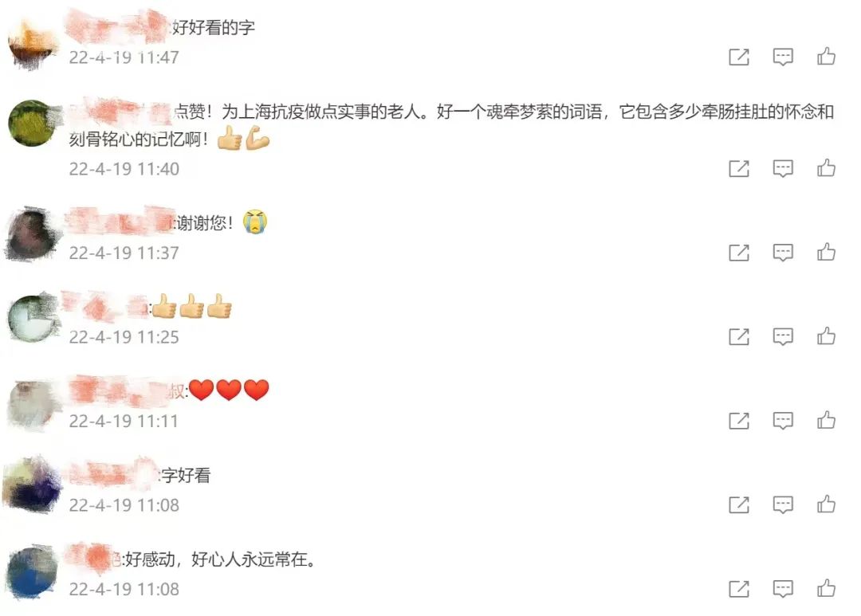Viewport: 861px width, 616px height.
Task: Like the 好好看的字 comment
Action: pos(826,56)
